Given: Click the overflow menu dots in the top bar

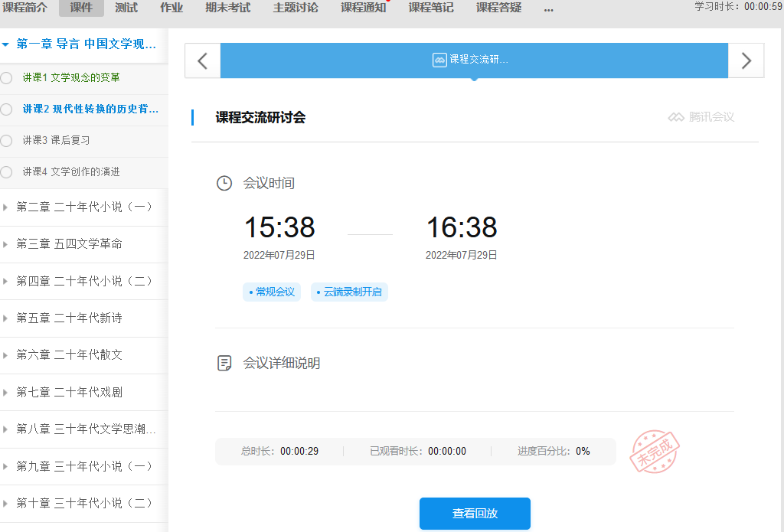Looking at the screenshot, I should 547,8.
